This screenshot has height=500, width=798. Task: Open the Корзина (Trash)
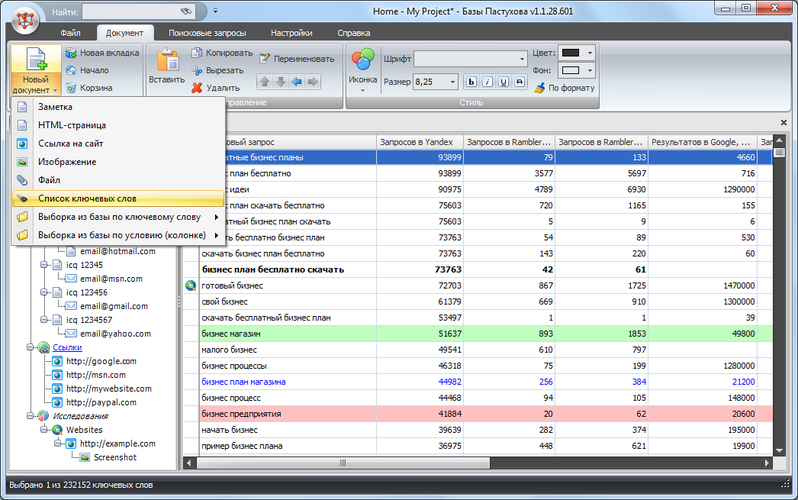click(90, 88)
